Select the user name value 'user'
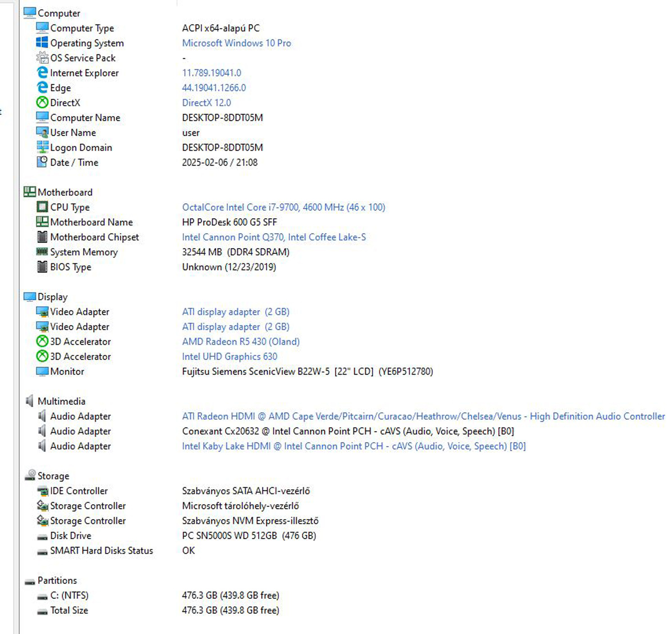Image resolution: width=672 pixels, height=634 pixels. (191, 133)
